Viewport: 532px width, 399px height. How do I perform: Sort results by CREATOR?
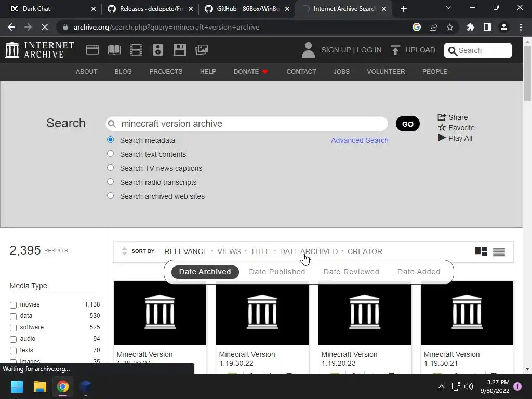point(365,251)
